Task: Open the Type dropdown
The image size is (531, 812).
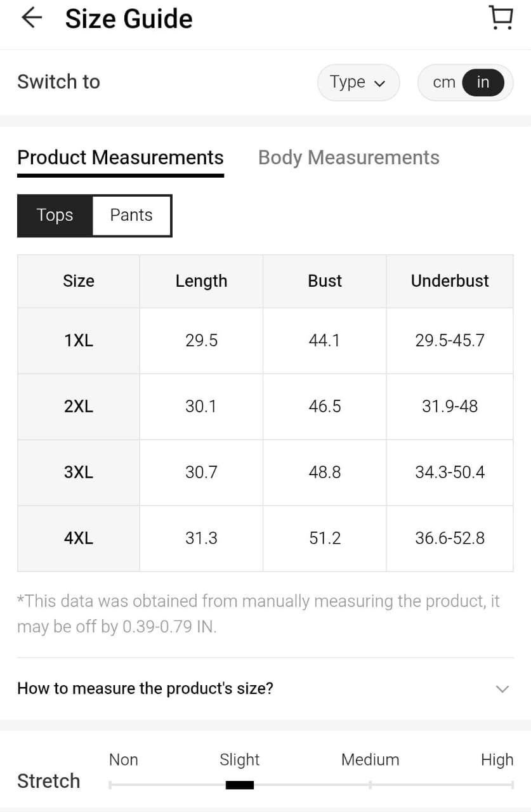Action: point(358,82)
